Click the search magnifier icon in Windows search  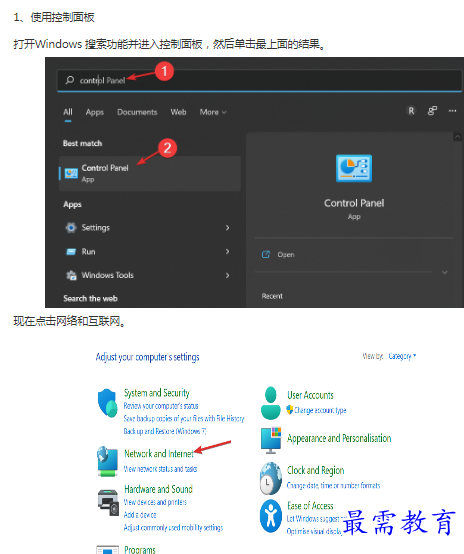point(70,80)
